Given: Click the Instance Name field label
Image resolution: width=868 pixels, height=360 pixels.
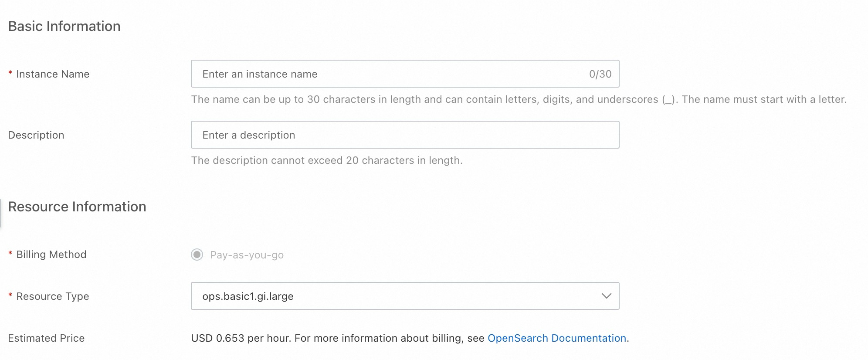Looking at the screenshot, I should tap(52, 74).
